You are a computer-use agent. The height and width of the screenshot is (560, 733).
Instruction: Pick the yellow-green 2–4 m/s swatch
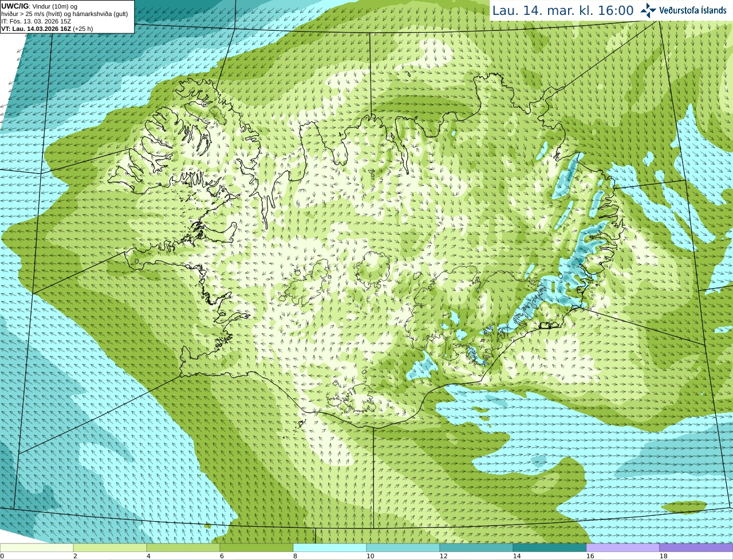point(110,548)
